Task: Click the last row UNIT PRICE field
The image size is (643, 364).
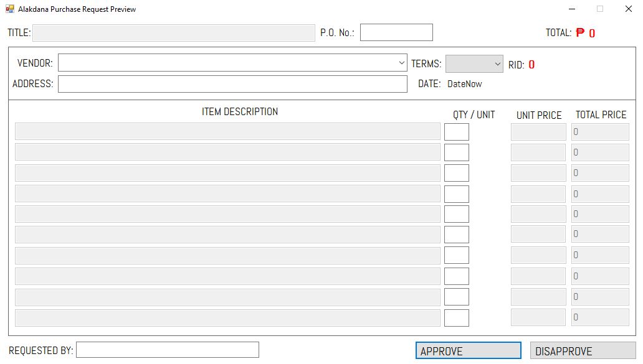Action: tap(538, 317)
